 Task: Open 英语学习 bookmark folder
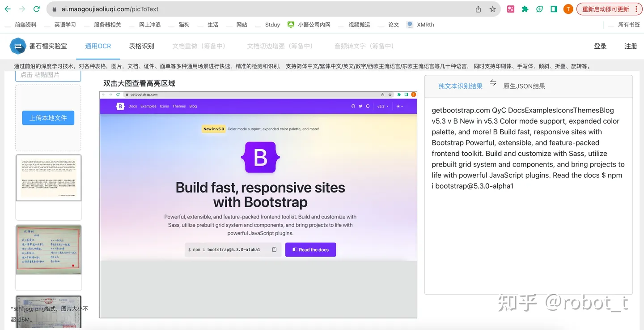[x=65, y=25]
